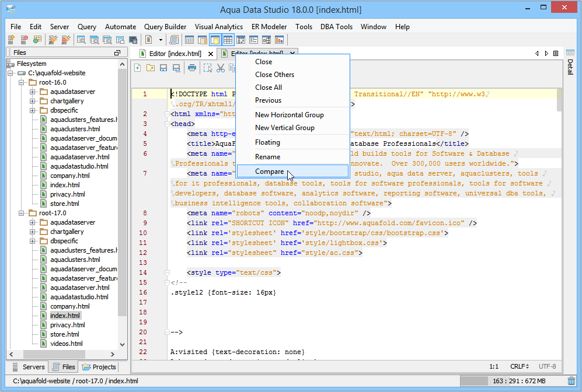Click the orange grid with green circle icon

pos(37,40)
